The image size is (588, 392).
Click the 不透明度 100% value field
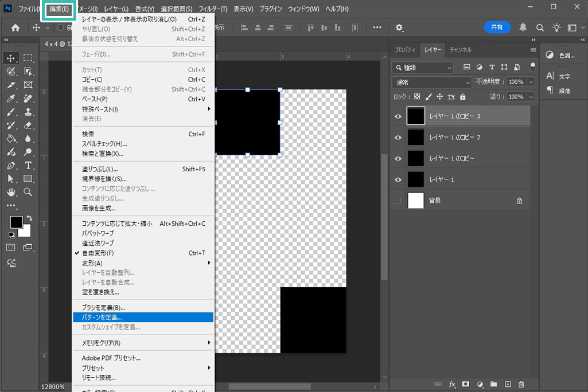click(x=516, y=82)
